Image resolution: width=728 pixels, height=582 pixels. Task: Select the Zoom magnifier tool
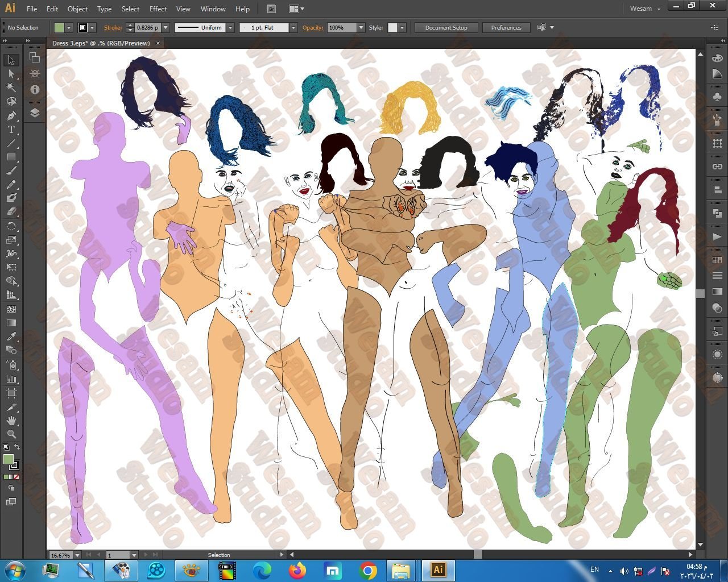(11, 434)
